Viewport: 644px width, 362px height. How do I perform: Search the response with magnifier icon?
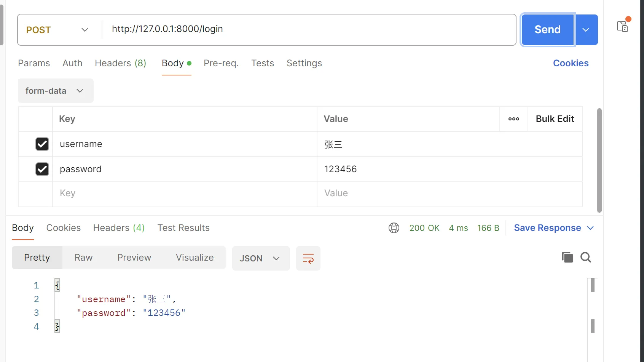tap(586, 258)
